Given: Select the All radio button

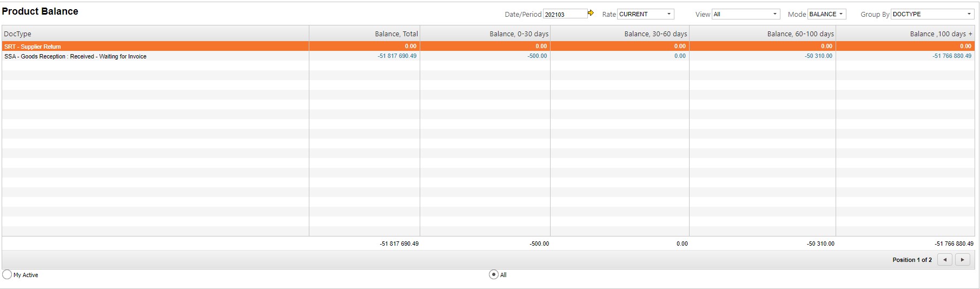Looking at the screenshot, I should (x=493, y=275).
